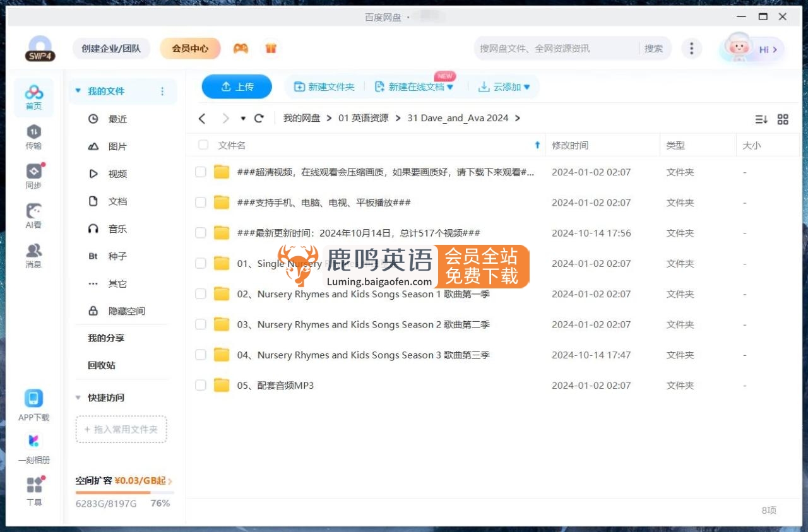Switch to grid view icon
The width and height of the screenshot is (808, 532).
point(783,119)
